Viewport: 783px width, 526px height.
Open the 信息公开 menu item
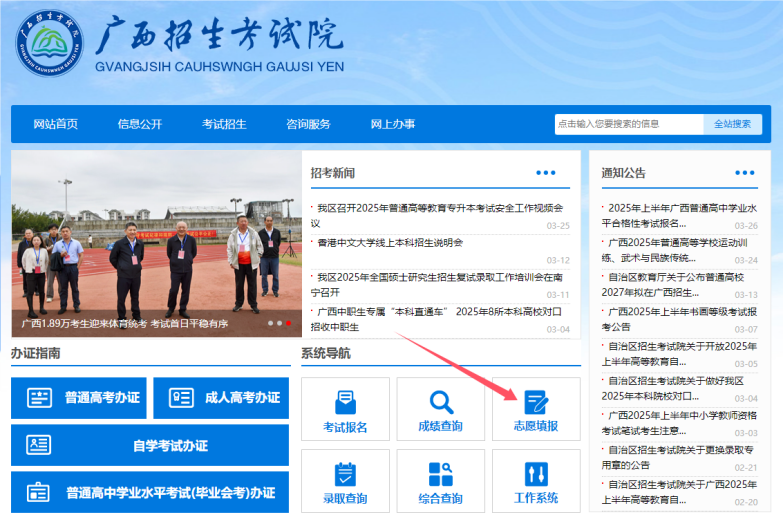tap(139, 124)
